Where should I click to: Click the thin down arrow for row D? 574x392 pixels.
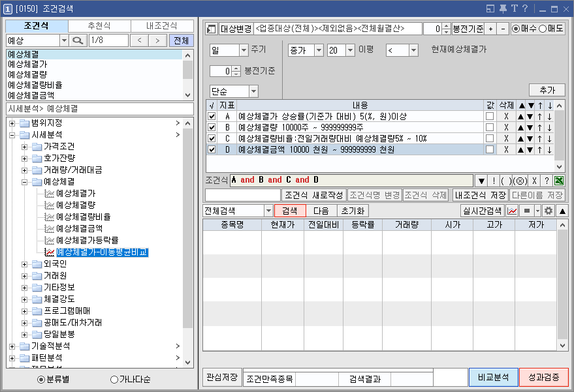(549, 149)
